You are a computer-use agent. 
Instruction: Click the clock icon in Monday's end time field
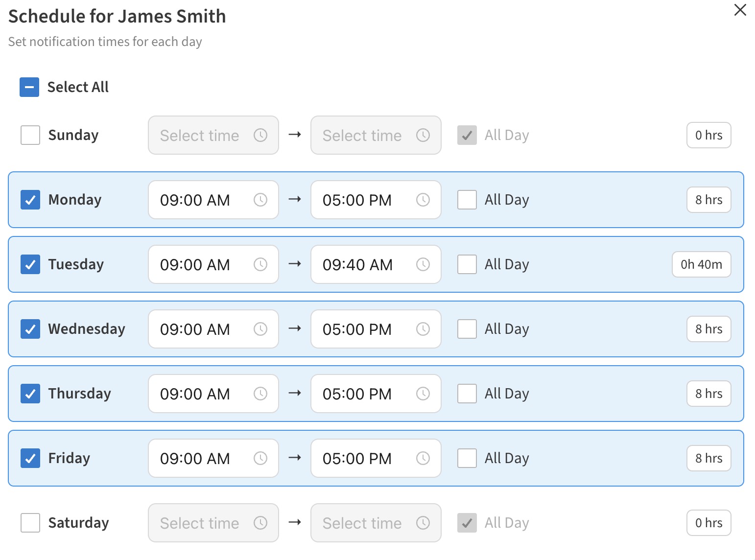424,200
